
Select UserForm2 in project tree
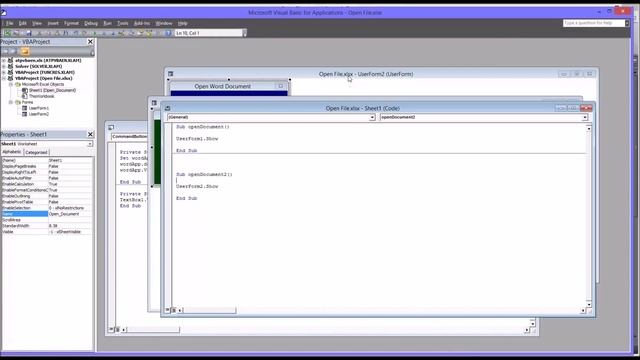tap(38, 114)
